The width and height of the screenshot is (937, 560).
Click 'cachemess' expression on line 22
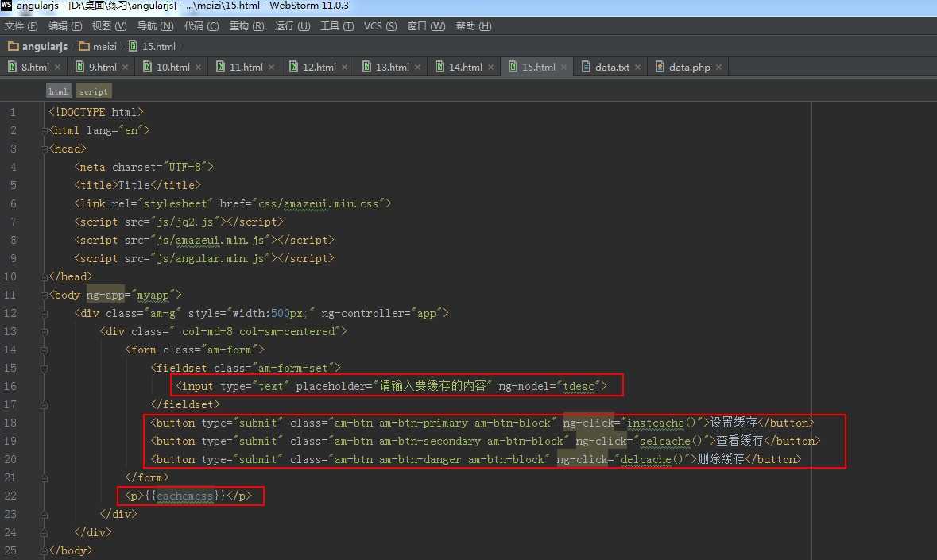click(x=184, y=496)
